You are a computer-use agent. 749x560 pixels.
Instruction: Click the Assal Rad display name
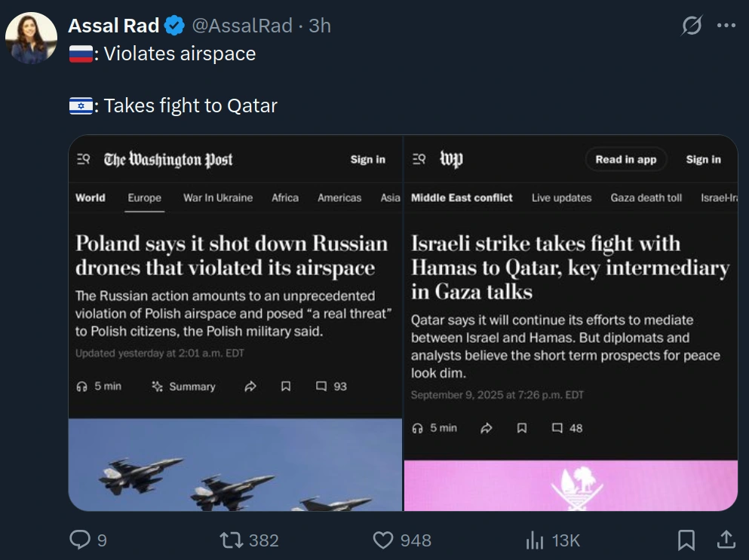coord(114,26)
